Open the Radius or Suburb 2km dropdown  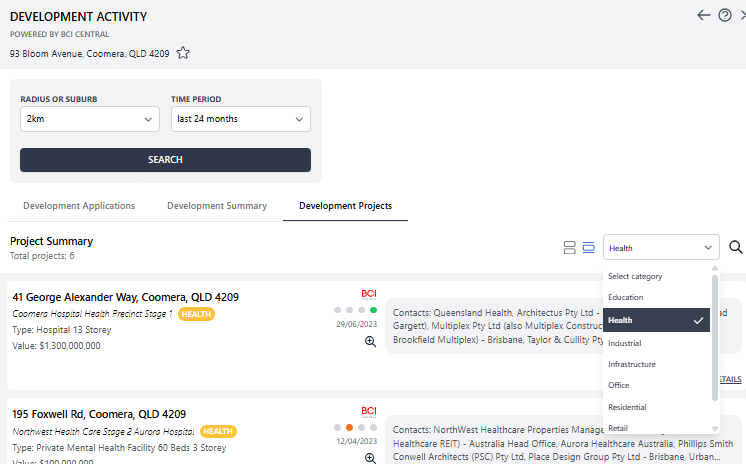pyautogui.click(x=90, y=119)
